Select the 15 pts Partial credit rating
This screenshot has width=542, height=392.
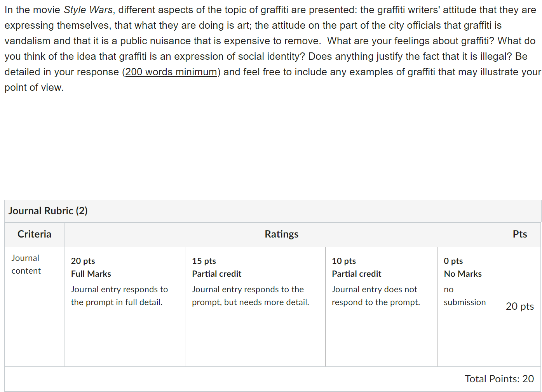point(255,307)
